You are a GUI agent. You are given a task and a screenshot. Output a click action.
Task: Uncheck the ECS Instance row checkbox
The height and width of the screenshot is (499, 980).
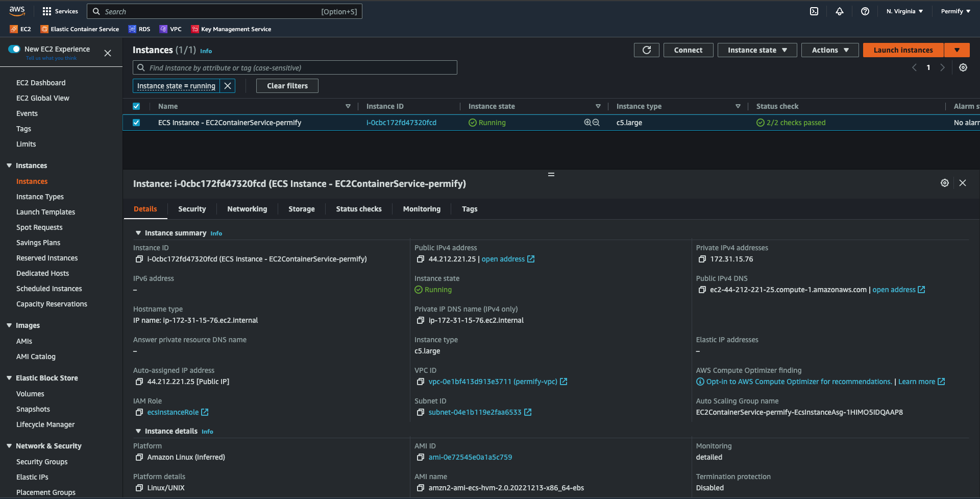pos(136,123)
